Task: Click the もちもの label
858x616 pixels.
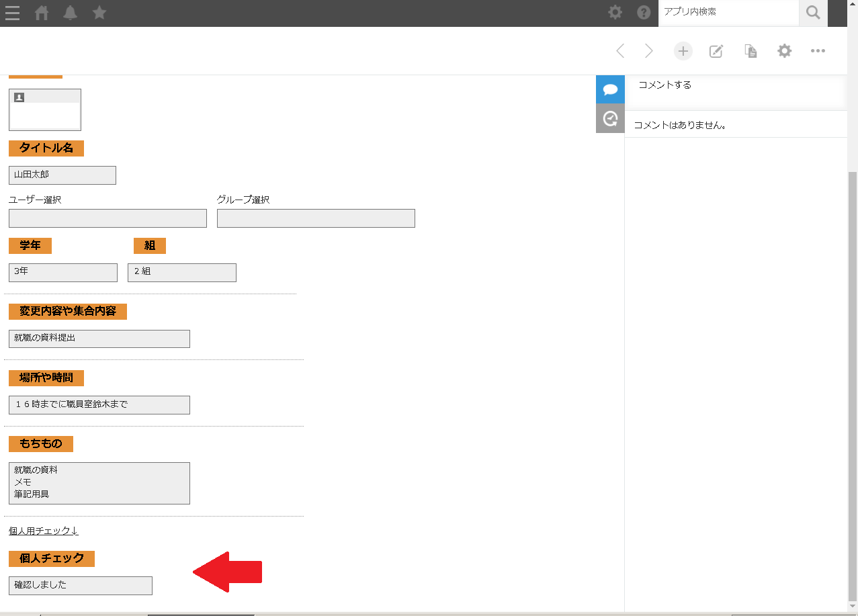Action: pyautogui.click(x=41, y=444)
